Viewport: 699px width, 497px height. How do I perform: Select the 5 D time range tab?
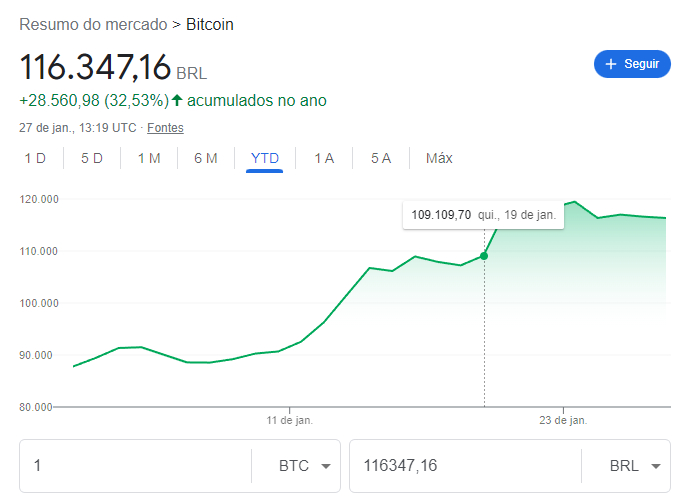[92, 158]
